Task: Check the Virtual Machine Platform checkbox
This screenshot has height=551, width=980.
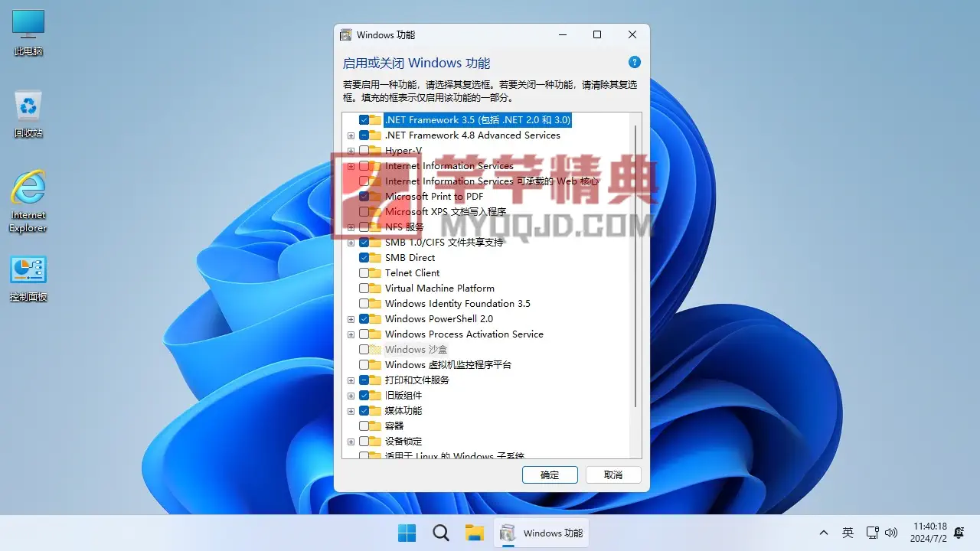Action: point(364,289)
